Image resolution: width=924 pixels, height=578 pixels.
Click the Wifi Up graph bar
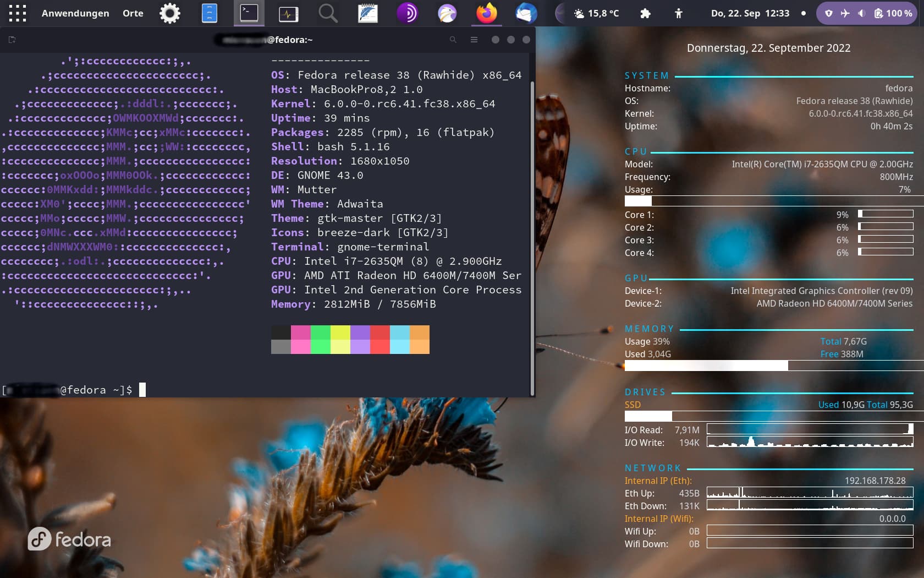(810, 530)
